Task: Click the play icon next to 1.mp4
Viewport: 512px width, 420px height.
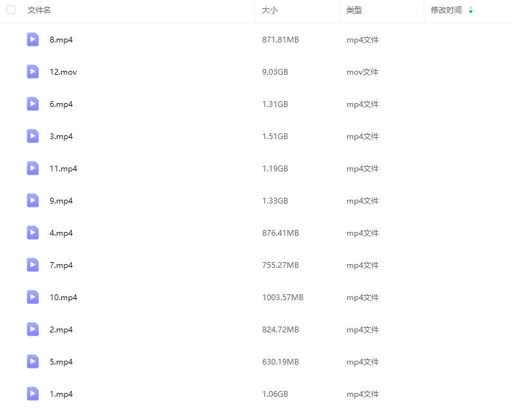Action: 33,394
